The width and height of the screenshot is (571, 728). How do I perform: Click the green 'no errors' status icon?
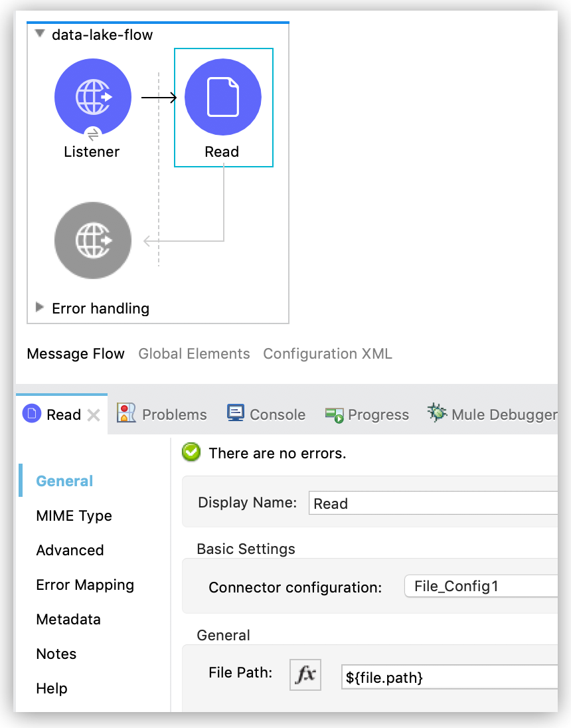(191, 452)
